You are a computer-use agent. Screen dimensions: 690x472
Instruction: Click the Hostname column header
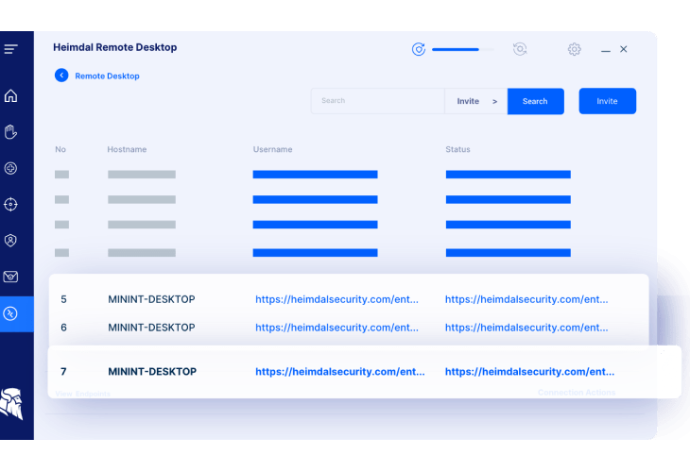tap(127, 150)
